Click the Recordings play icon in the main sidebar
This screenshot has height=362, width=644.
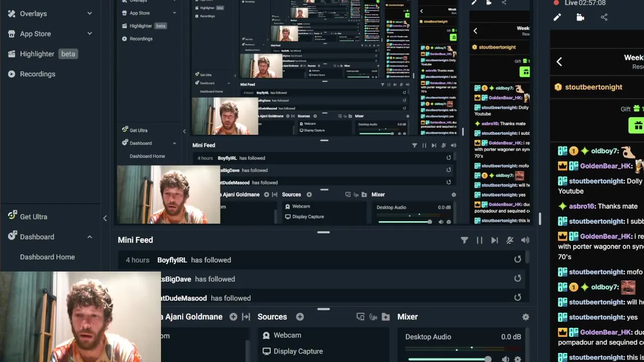pyautogui.click(x=12, y=74)
